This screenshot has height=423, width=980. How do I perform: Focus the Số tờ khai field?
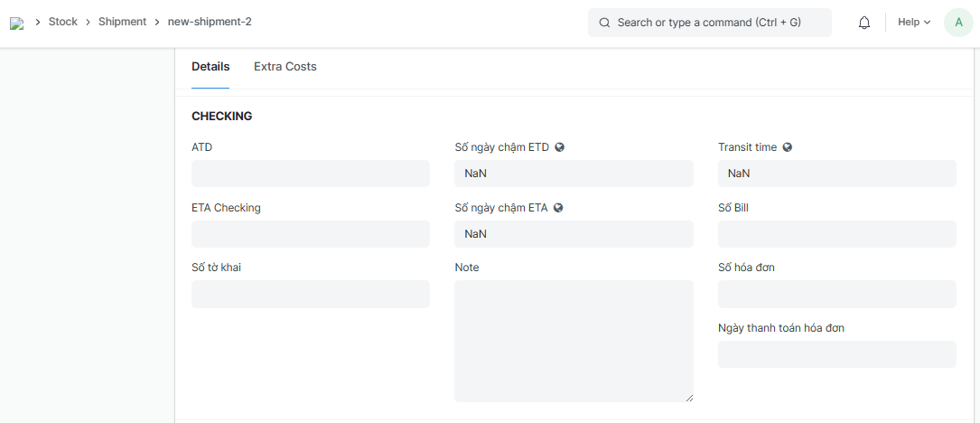coord(311,294)
